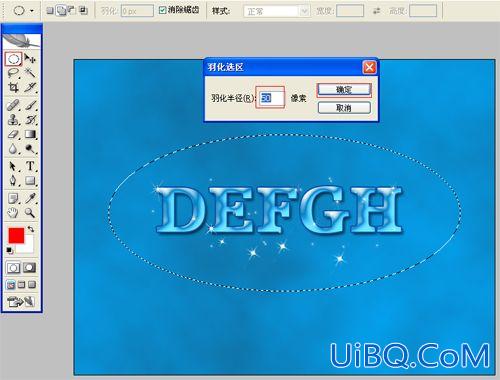Open the red foreground color picker
500x380 pixels.
16,235
